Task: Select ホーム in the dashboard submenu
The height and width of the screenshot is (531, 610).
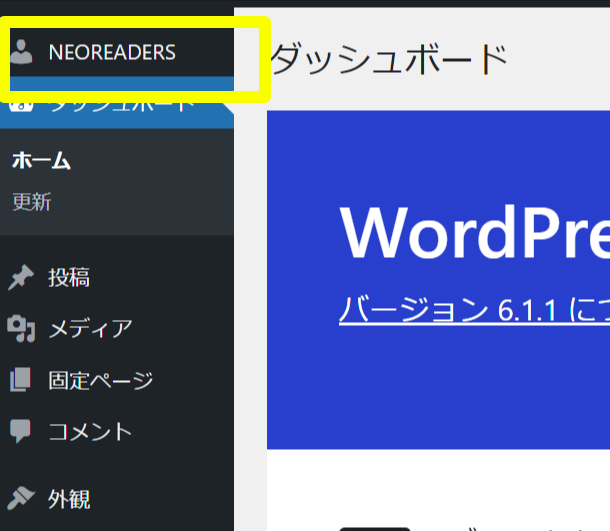Action: (41, 160)
